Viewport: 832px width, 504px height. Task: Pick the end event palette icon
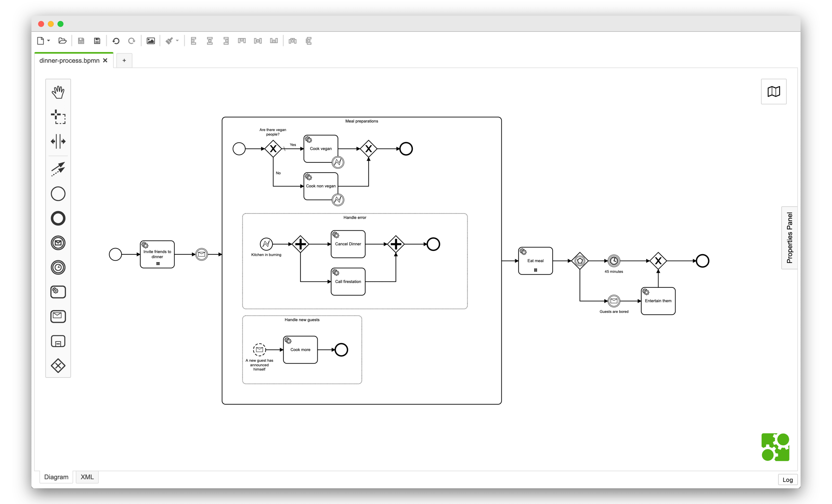point(58,218)
